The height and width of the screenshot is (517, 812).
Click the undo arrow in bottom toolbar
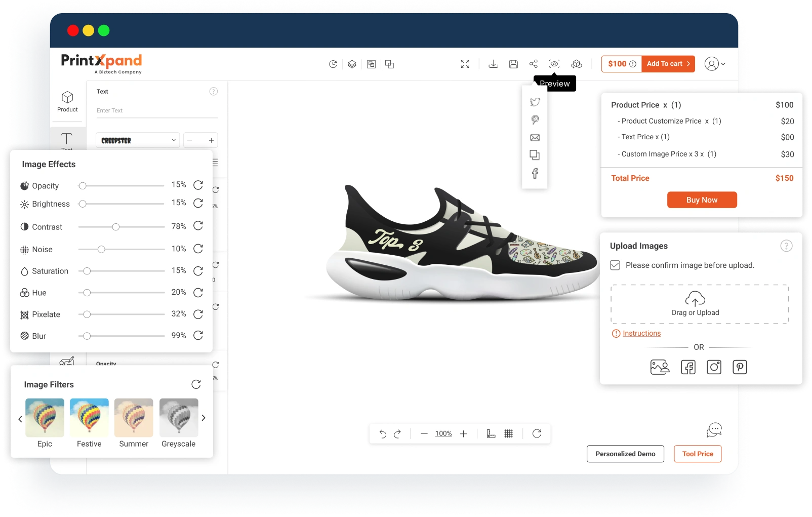[x=383, y=433]
